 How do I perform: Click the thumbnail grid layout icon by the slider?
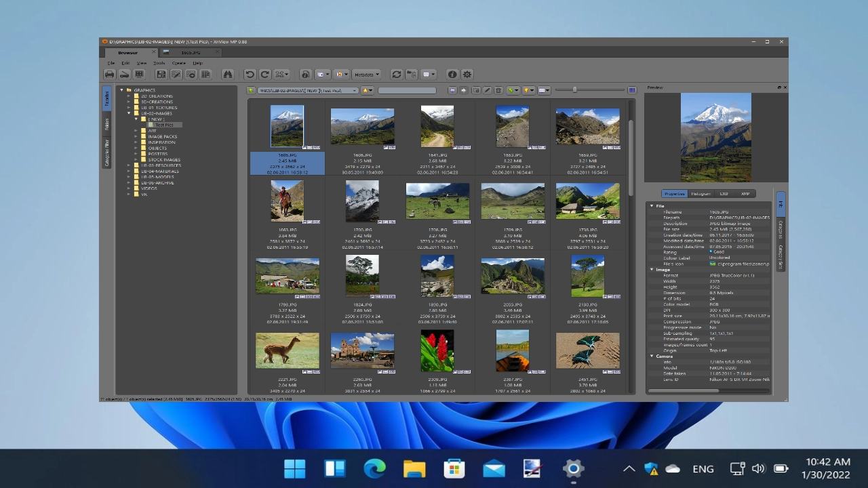point(632,90)
